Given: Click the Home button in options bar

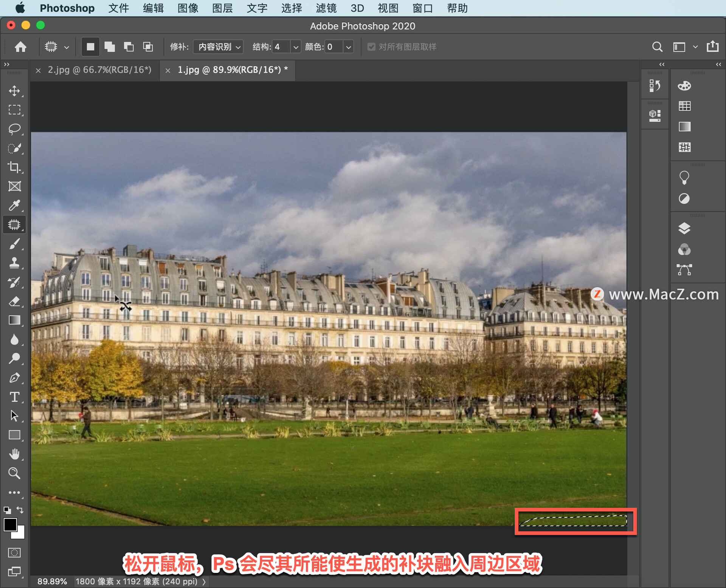Looking at the screenshot, I should [x=20, y=46].
